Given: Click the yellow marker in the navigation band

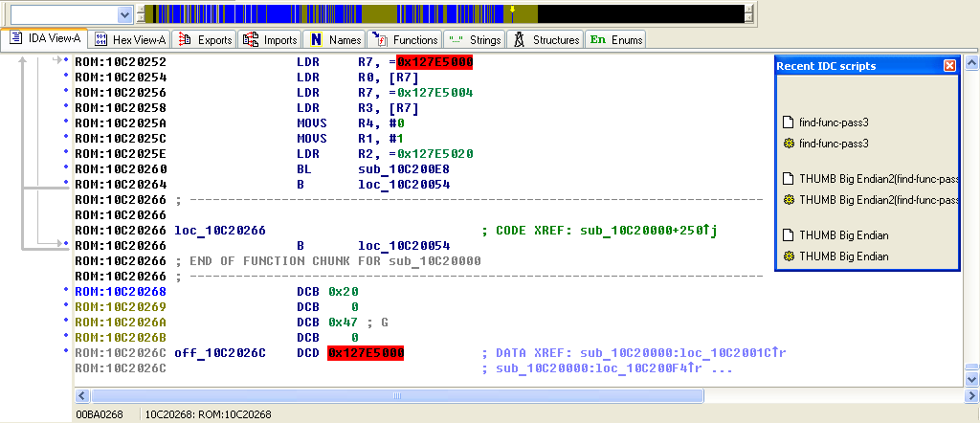Looking at the screenshot, I should pyautogui.click(x=513, y=10).
